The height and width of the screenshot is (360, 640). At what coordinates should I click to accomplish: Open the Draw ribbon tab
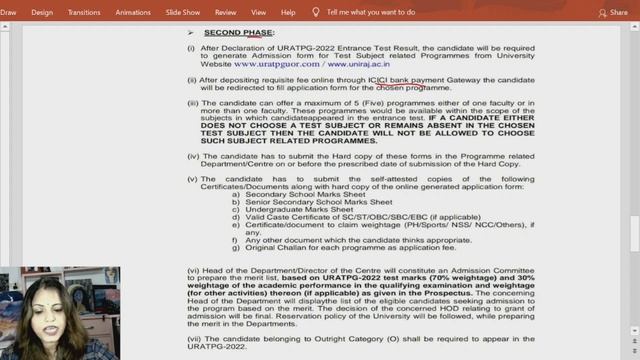pos(7,12)
